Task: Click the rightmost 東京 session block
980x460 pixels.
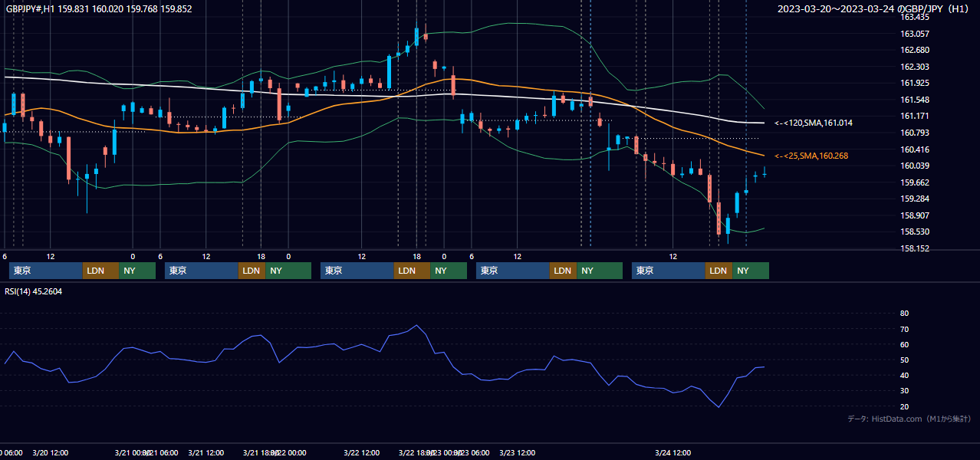Action: coord(668,271)
